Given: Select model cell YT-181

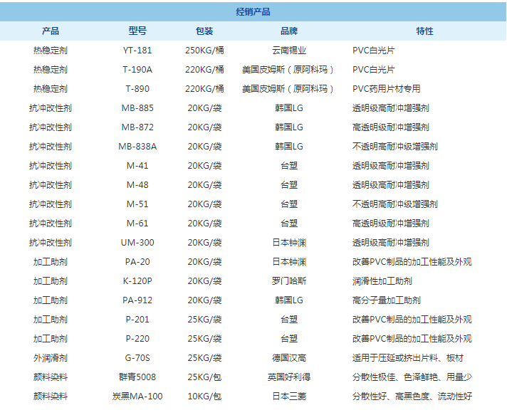Looking at the screenshot, I should 137,51.
